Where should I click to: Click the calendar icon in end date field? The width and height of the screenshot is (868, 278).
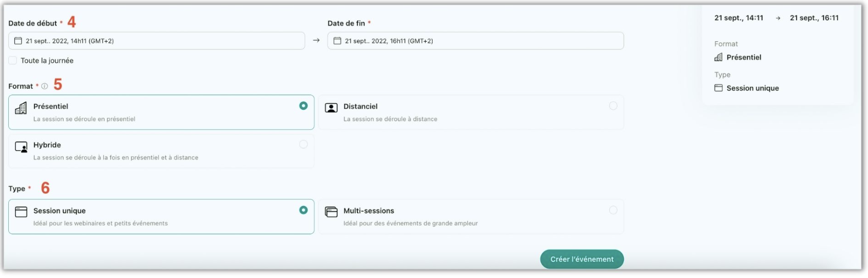point(337,41)
